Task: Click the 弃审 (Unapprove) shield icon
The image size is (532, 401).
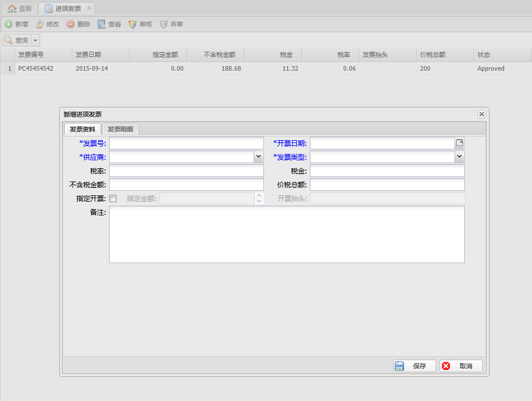Action: pyautogui.click(x=164, y=24)
